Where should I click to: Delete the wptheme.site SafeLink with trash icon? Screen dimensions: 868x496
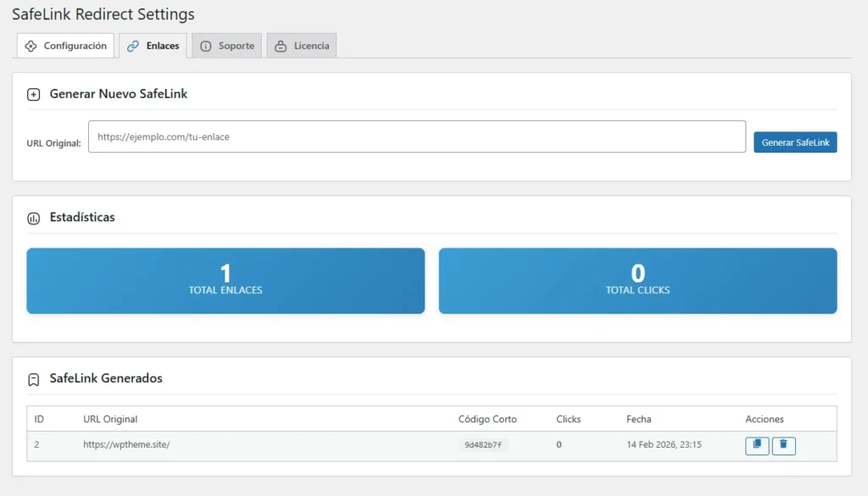[783, 445]
